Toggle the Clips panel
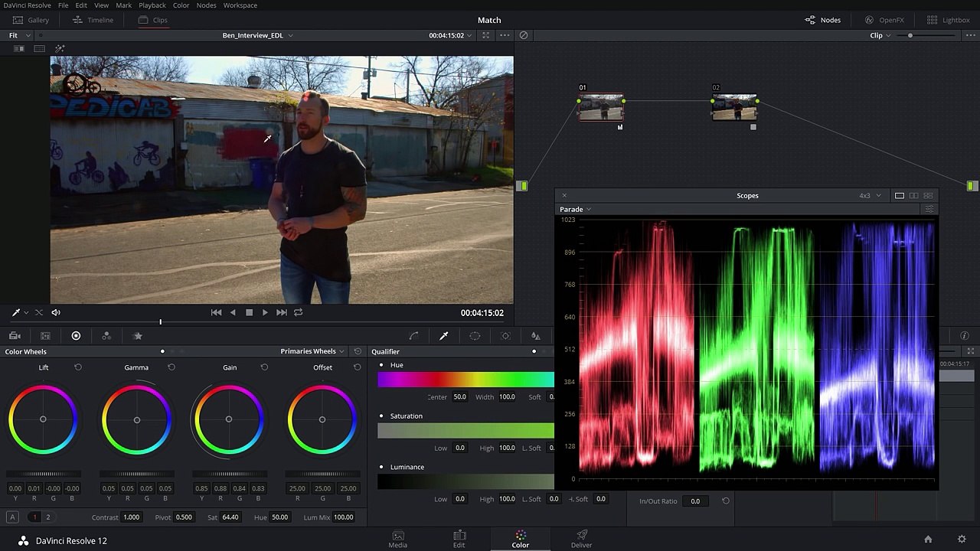This screenshot has height=551, width=980. tap(153, 20)
